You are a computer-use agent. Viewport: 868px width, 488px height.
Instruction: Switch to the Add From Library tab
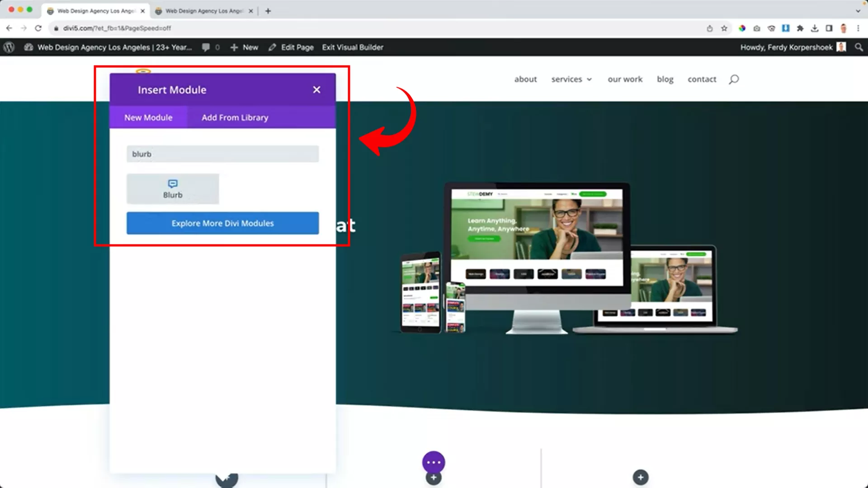[x=234, y=117]
